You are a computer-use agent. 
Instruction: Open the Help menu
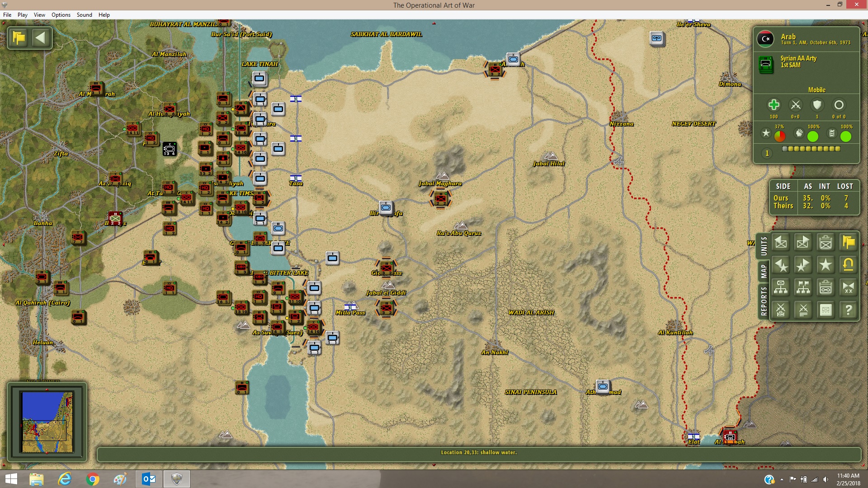pyautogui.click(x=104, y=14)
